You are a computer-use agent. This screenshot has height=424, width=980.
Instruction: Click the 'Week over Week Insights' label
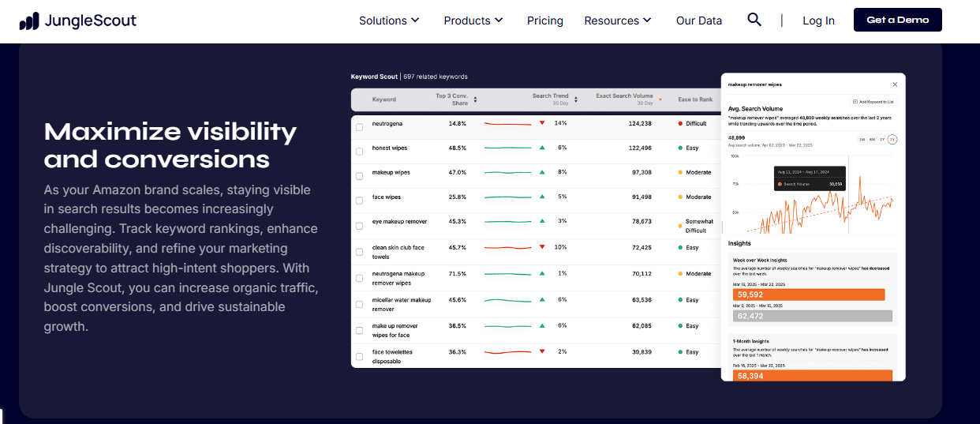[760, 260]
